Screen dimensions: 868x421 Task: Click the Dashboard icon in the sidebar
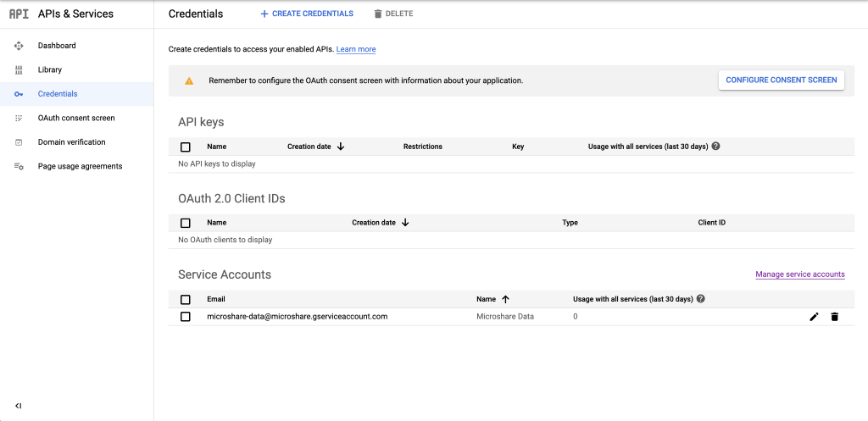pyautogui.click(x=19, y=46)
